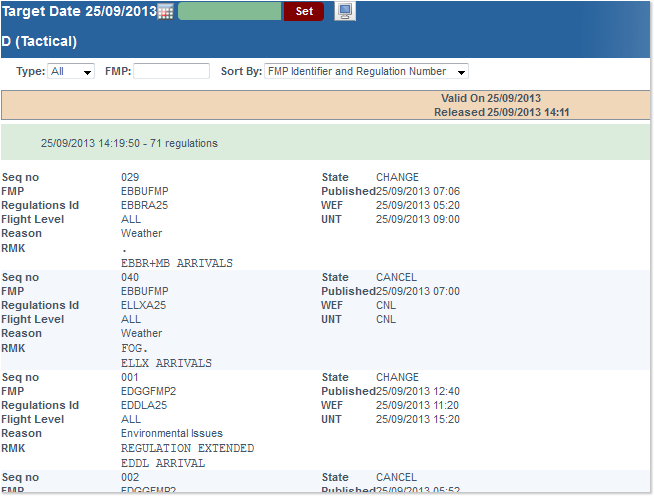Click the ELLX ARRIVALS remark text

166,363
